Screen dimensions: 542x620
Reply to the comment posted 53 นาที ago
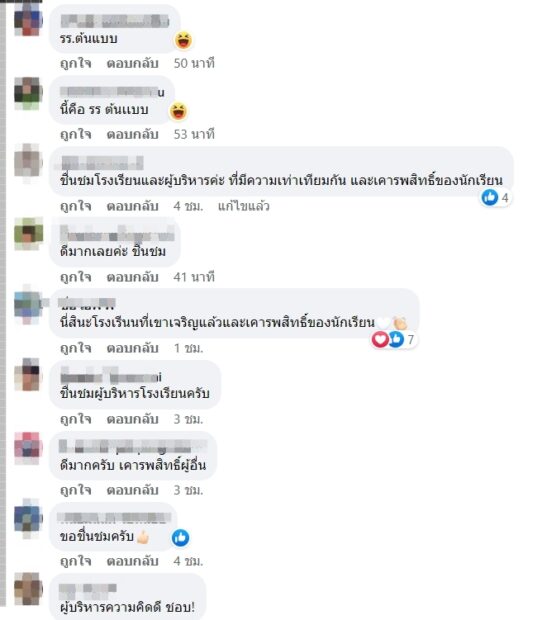132,134
